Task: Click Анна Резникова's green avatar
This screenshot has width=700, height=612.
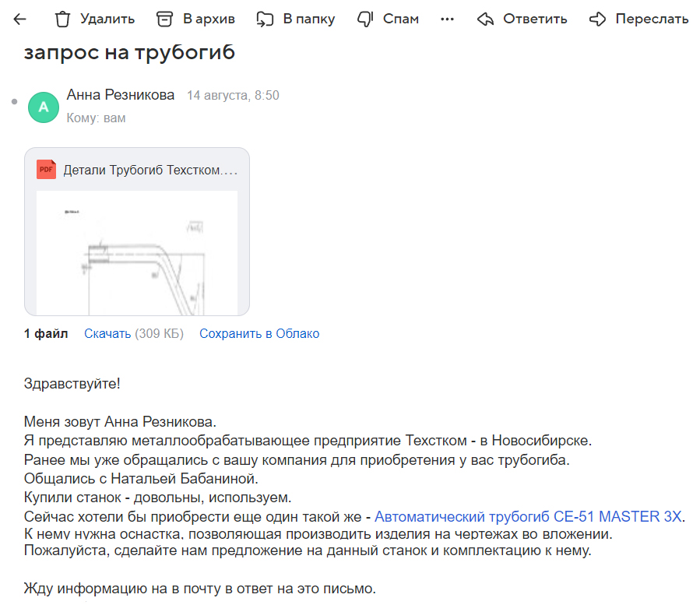Action: 44,107
